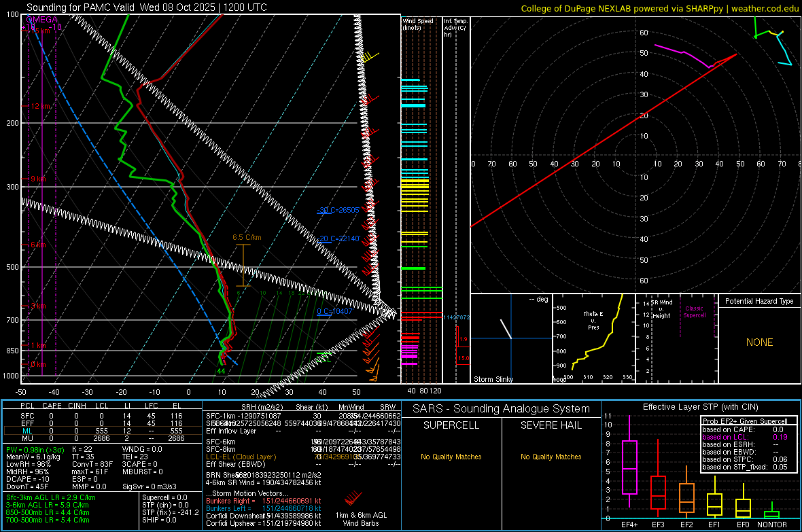The height and width of the screenshot is (532, 802).
Task: Click the 1km & 6km AGL Wind Barbs caption
Action: [361, 519]
